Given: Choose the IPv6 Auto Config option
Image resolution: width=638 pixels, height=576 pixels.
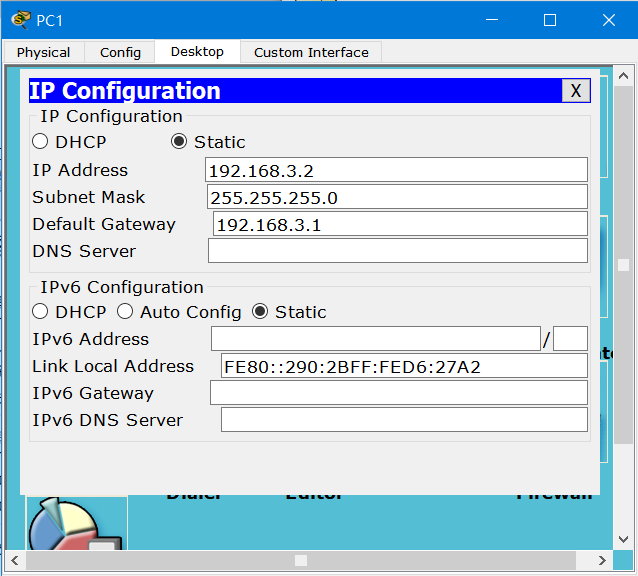Looking at the screenshot, I should pyautogui.click(x=125, y=312).
